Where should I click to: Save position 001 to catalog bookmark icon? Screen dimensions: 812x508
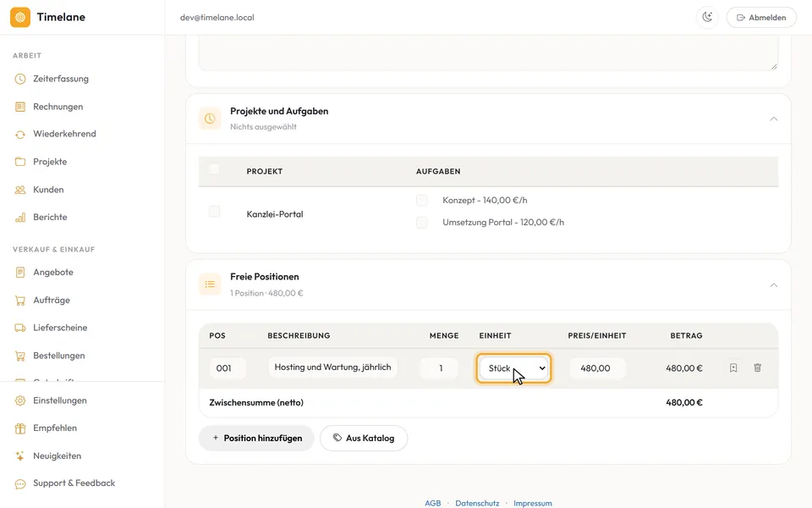(733, 368)
